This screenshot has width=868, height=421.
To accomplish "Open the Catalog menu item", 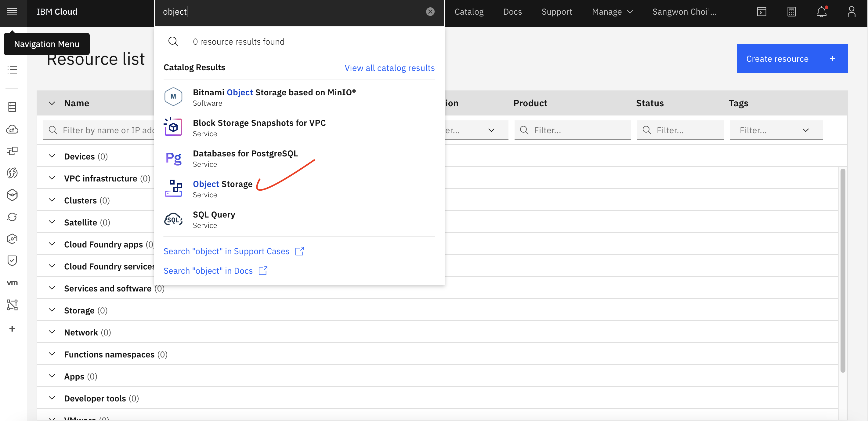I will pos(469,12).
